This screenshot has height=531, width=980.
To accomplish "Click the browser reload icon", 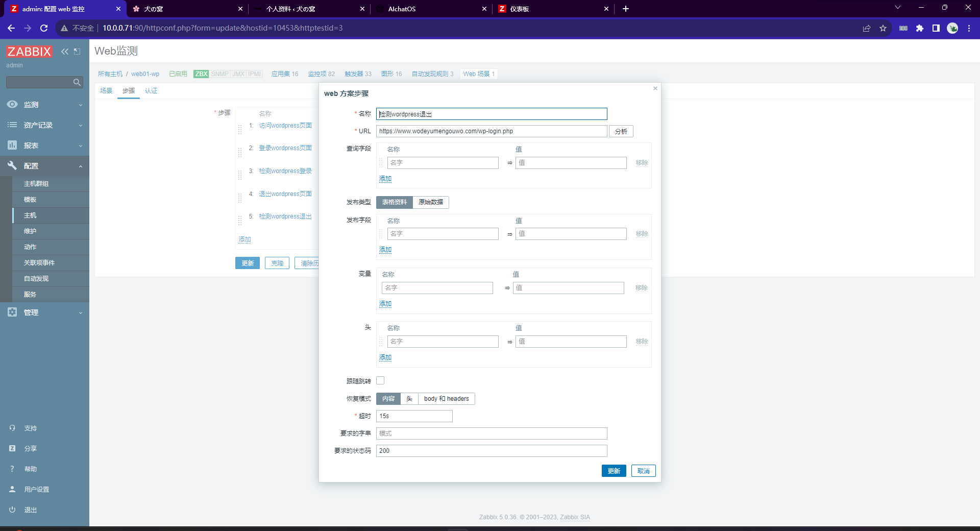I will [x=44, y=28].
